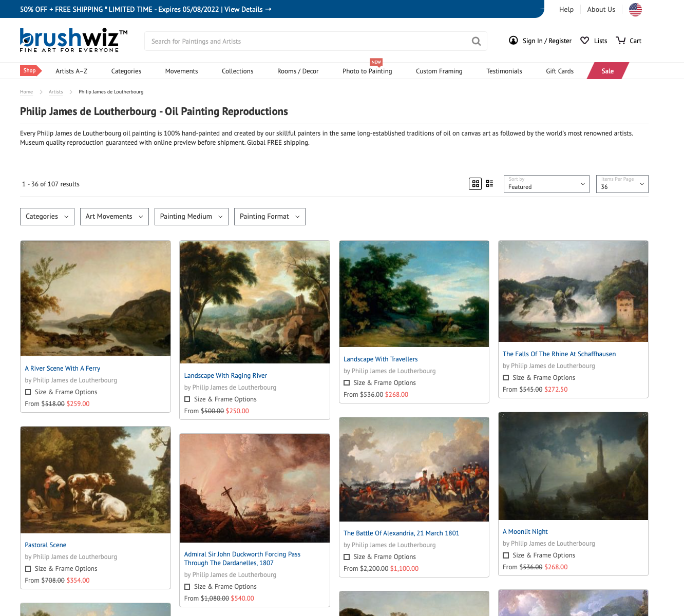This screenshot has width=684, height=616.
Task: Expand the Art Movements filter
Action: (115, 217)
